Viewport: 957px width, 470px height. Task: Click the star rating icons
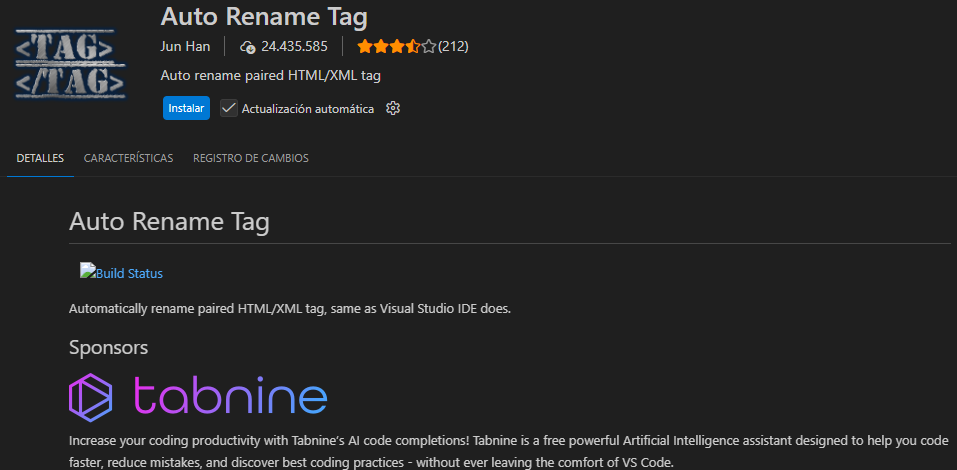(x=396, y=46)
